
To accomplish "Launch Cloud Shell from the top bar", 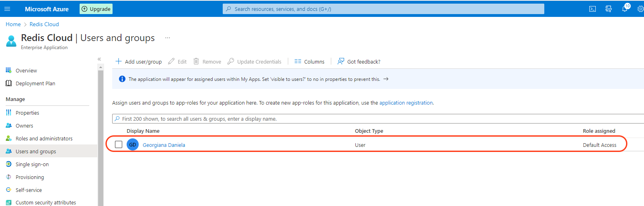I will click(x=592, y=9).
